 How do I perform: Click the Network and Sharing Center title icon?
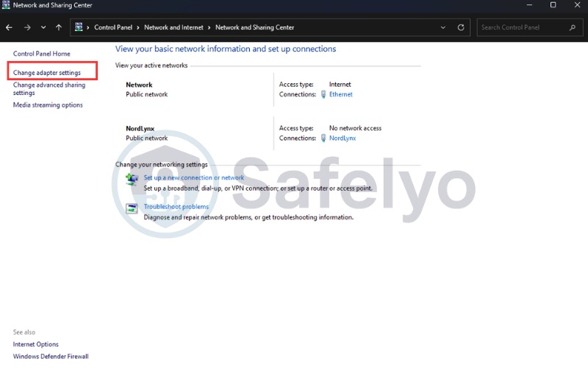(6, 5)
